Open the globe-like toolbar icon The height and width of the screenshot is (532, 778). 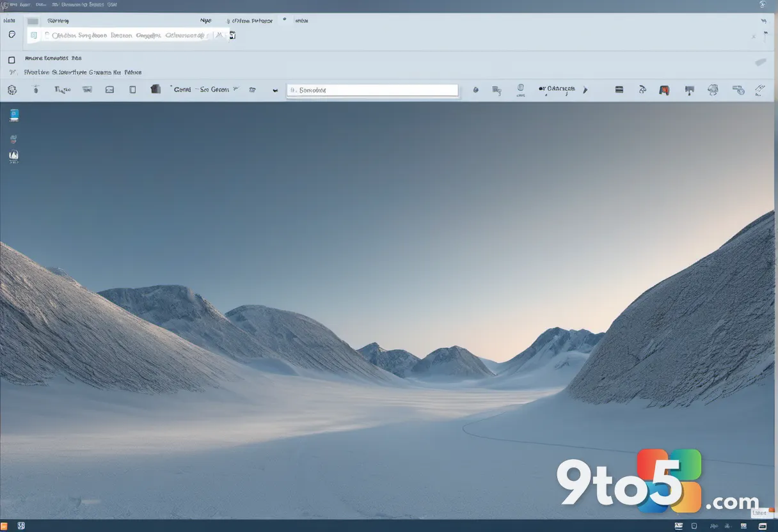(x=713, y=90)
